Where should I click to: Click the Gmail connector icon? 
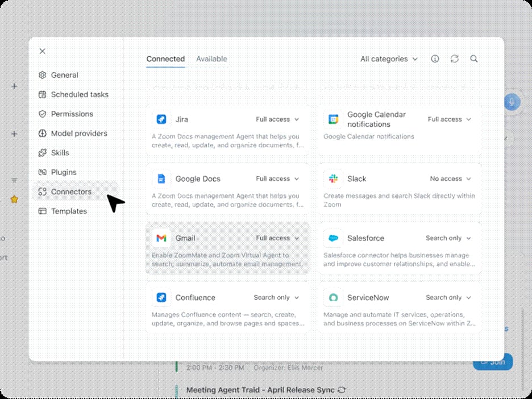tap(161, 238)
